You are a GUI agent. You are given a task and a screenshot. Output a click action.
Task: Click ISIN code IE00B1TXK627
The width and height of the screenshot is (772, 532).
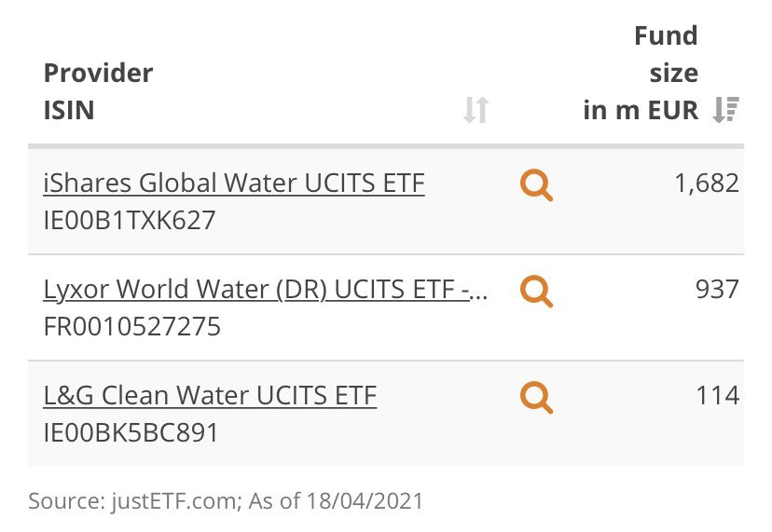(130, 221)
